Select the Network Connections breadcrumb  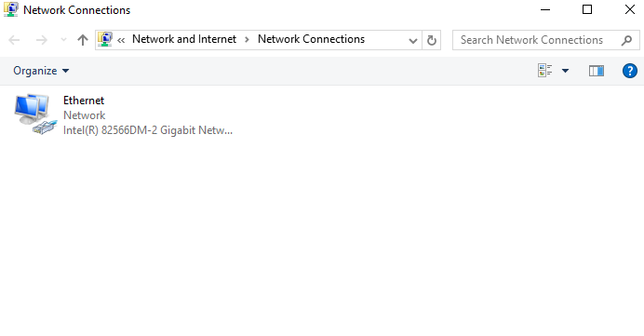click(x=311, y=39)
